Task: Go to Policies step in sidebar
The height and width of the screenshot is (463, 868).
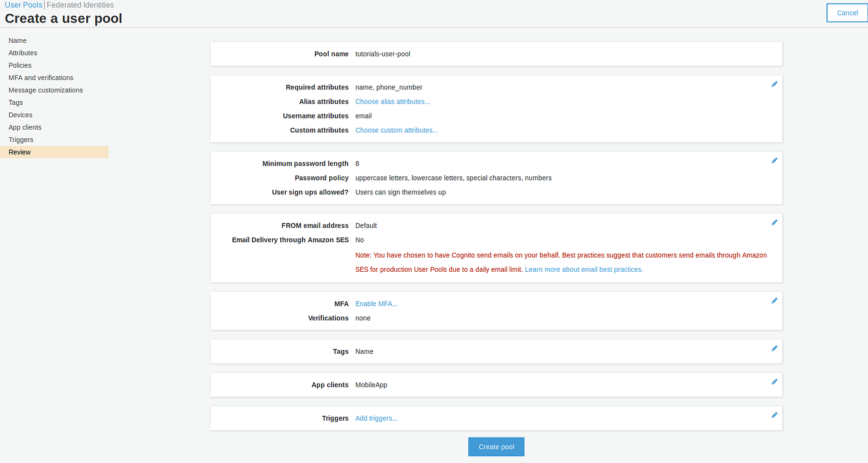Action: tap(20, 65)
